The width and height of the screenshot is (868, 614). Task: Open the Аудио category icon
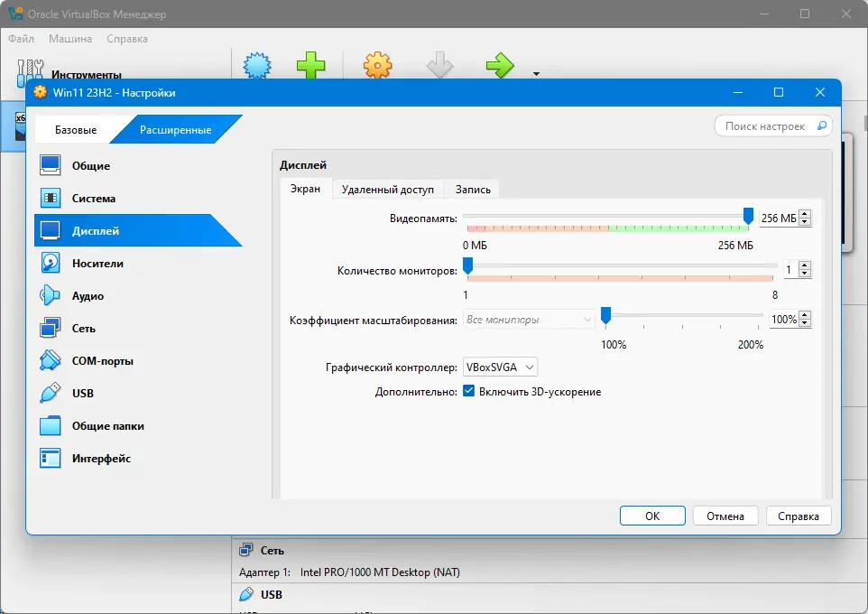click(50, 295)
